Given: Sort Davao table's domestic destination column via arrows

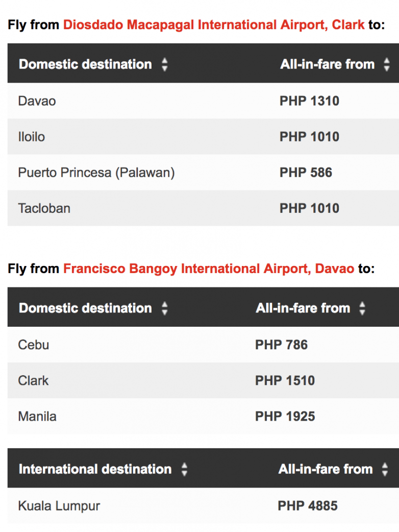Looking at the screenshot, I should [164, 308].
